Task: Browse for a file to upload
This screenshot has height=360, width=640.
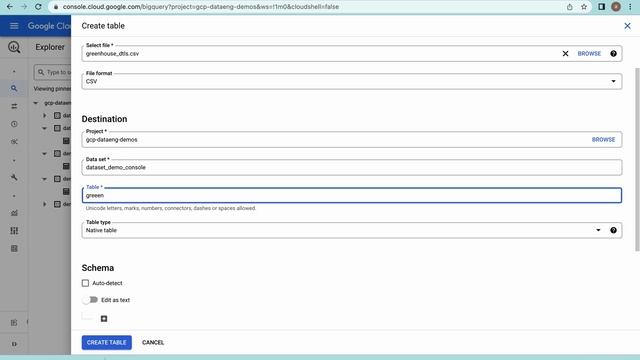Action: point(589,53)
